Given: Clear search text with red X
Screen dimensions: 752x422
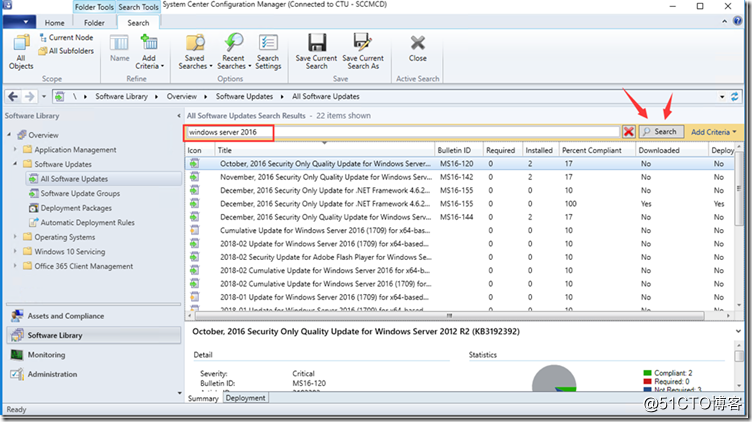Looking at the screenshot, I should pos(629,131).
